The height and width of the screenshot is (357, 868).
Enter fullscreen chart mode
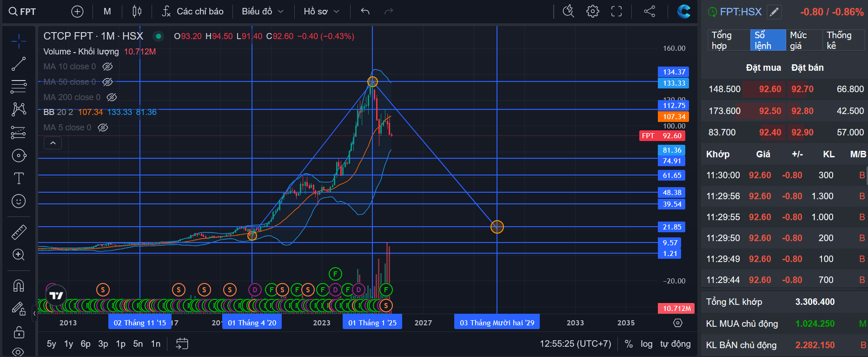coord(616,12)
